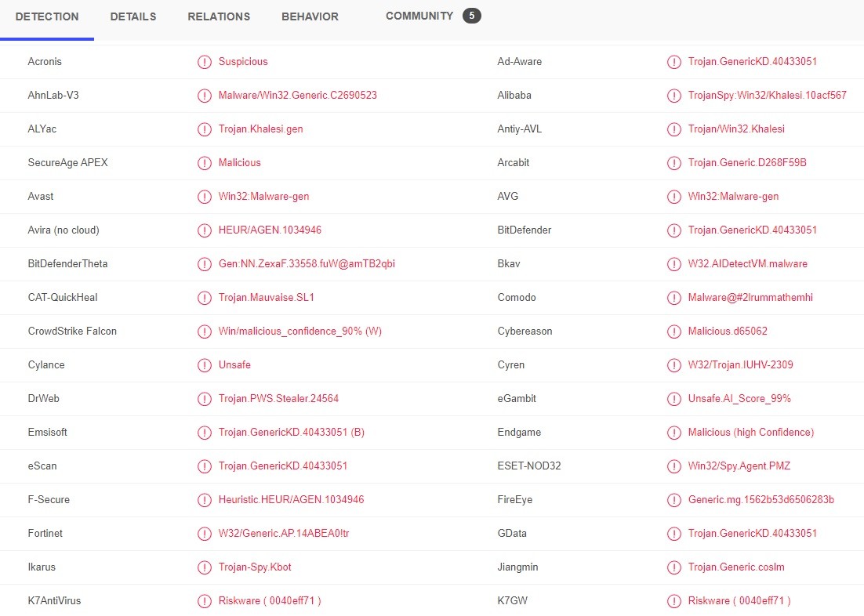Click the alert icon in the Ad-Aware row
The height and width of the screenshot is (616, 864).
[674, 62]
